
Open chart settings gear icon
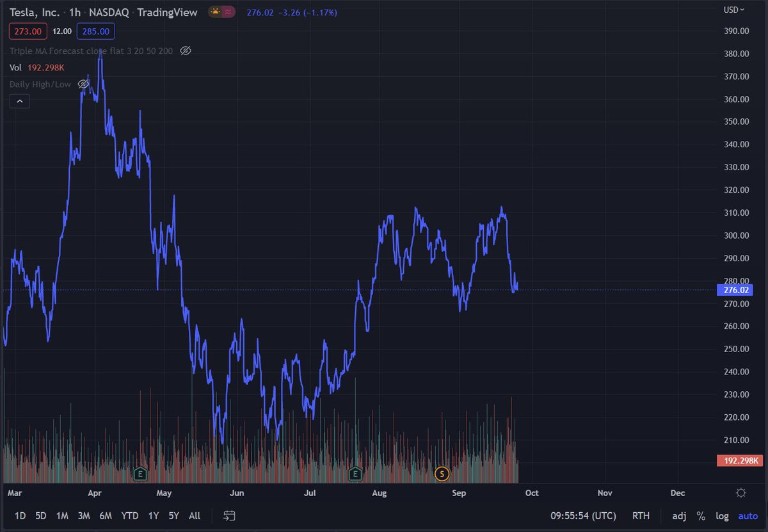tap(741, 493)
